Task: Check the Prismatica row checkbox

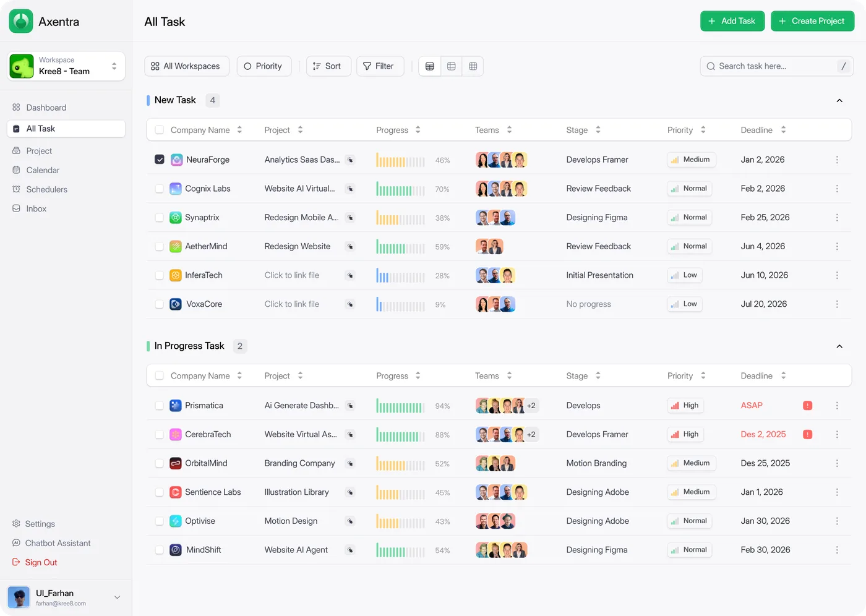Action: tap(160, 406)
